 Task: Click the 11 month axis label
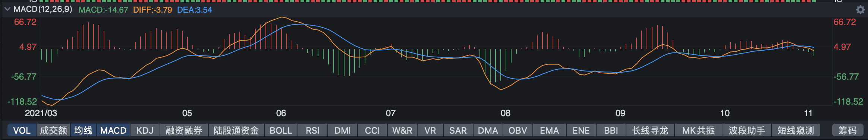pos(808,113)
